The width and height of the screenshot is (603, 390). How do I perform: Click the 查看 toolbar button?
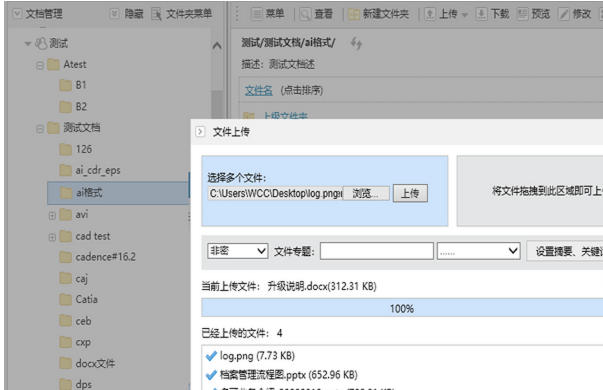tap(316, 14)
